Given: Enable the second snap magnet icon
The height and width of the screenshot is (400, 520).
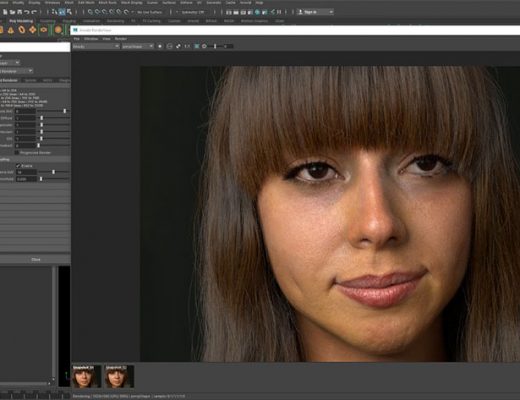Looking at the screenshot, I should pyautogui.click(x=97, y=12).
